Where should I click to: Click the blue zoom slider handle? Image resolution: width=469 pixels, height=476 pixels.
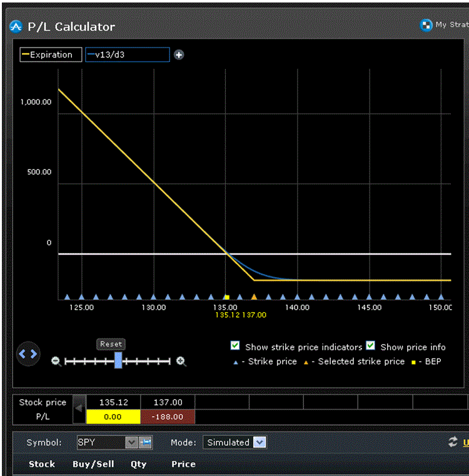pyautogui.click(x=118, y=360)
